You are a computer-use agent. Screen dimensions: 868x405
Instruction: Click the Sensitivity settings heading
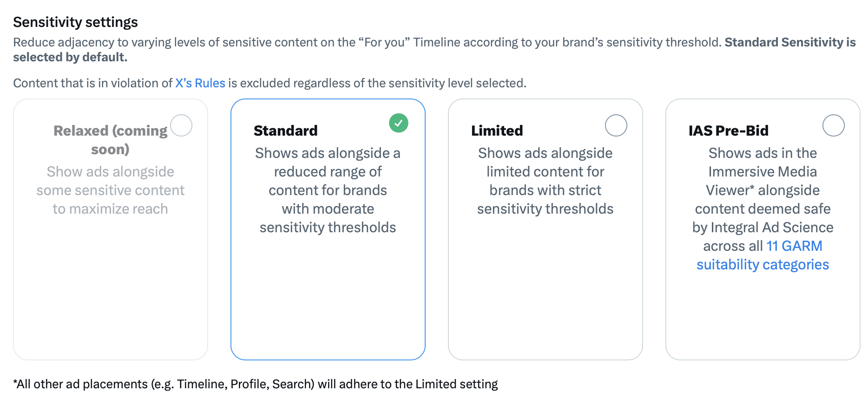[75, 22]
